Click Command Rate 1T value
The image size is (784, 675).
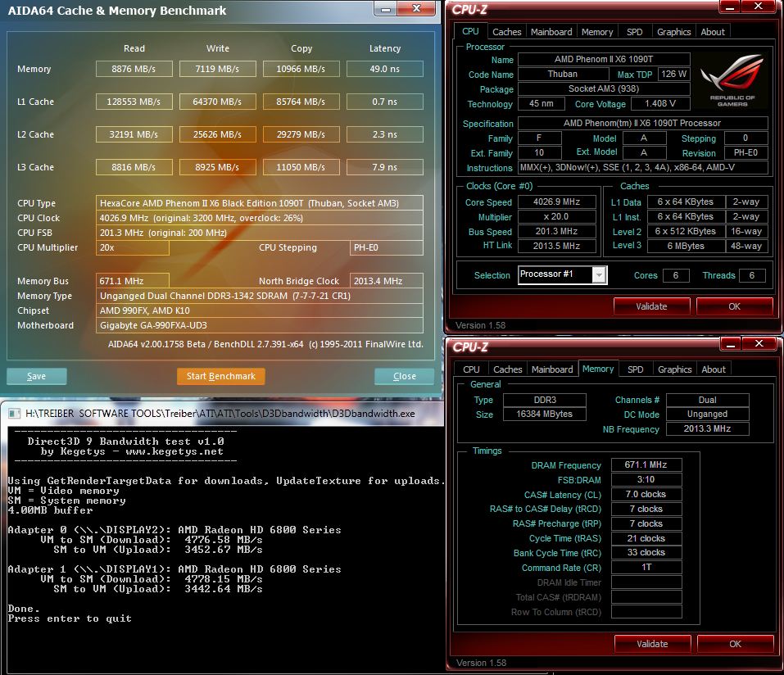click(x=646, y=568)
